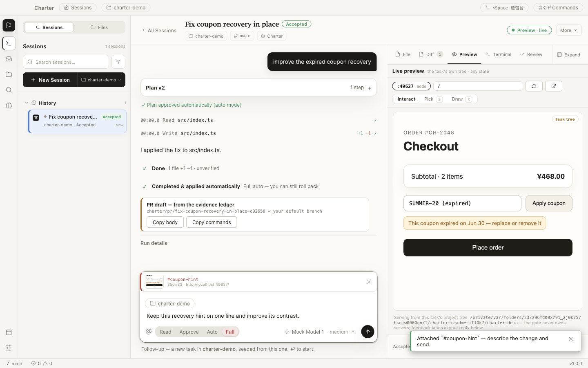
Task: Open the File tab
Action: [x=403, y=54]
